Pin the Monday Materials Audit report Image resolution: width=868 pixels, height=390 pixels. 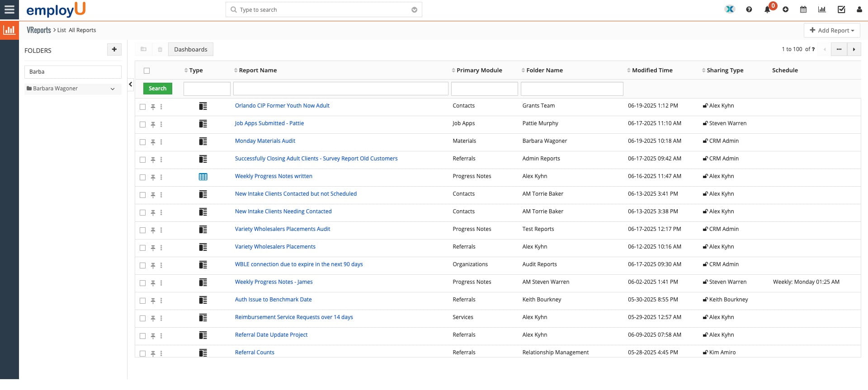pos(153,142)
